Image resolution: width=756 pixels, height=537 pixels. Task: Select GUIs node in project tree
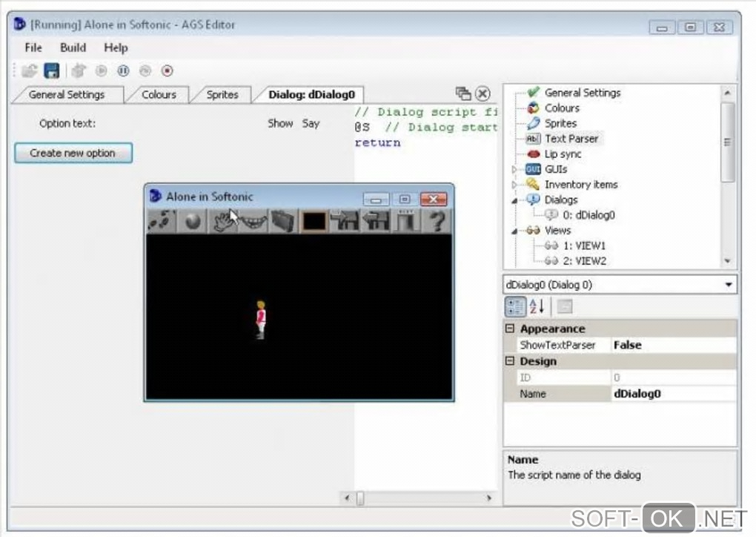point(555,169)
